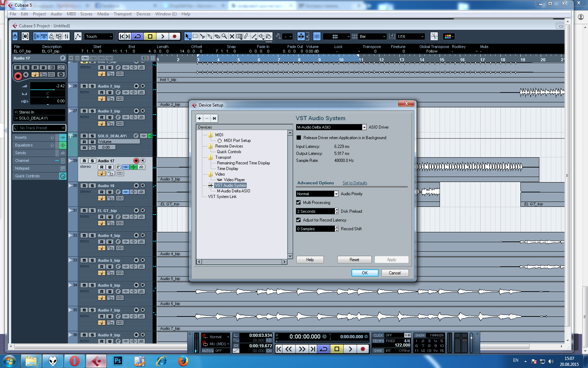The height and width of the screenshot is (368, 588).
Task: Rewind using the bottom transport panel
Action: (289, 349)
